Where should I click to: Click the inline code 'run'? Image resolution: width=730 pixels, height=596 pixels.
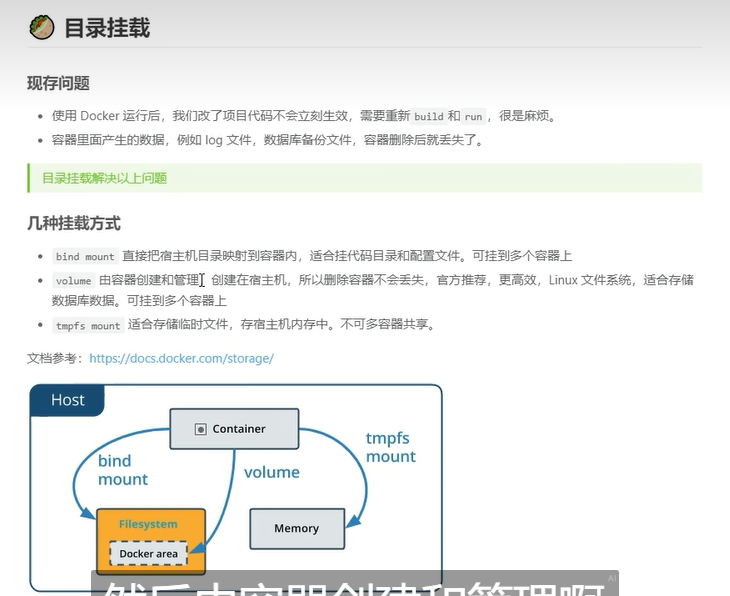pyautogui.click(x=473, y=116)
